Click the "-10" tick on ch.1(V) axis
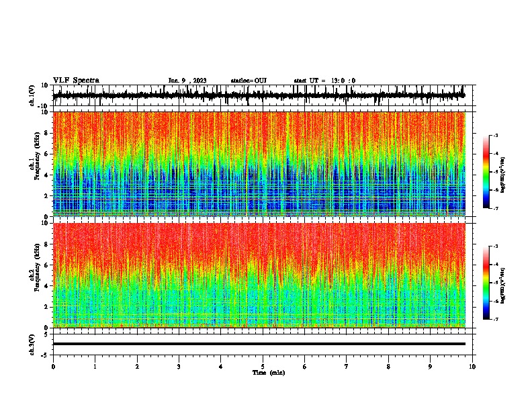 coord(44,106)
